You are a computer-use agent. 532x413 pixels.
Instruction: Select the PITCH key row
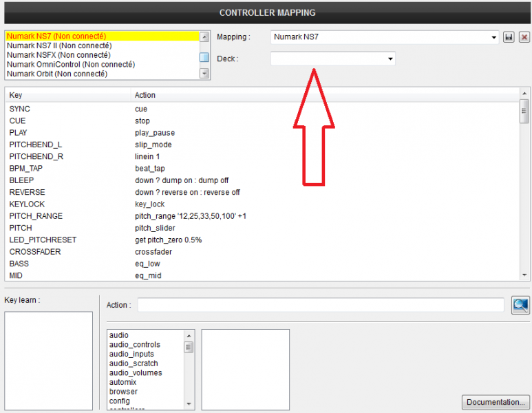click(x=262, y=228)
